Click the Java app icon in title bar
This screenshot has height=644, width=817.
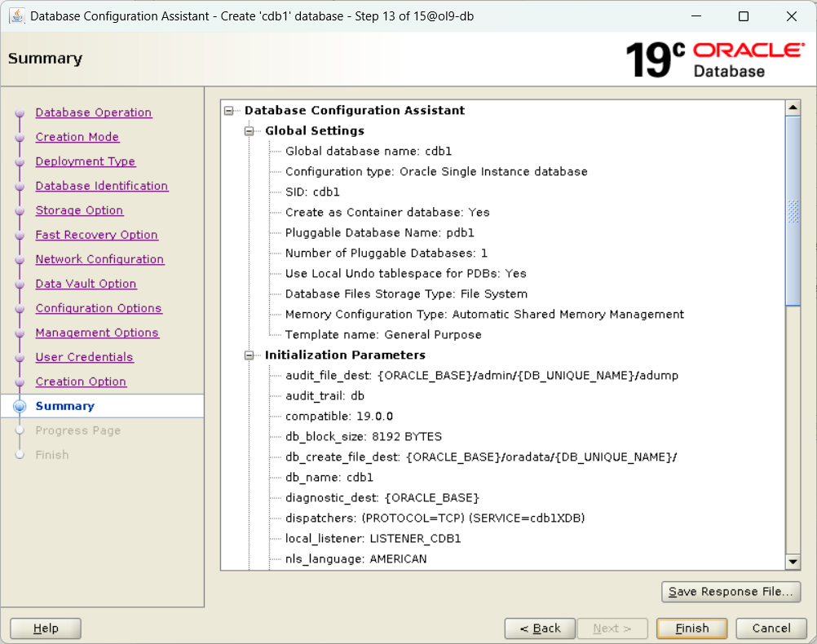16,16
